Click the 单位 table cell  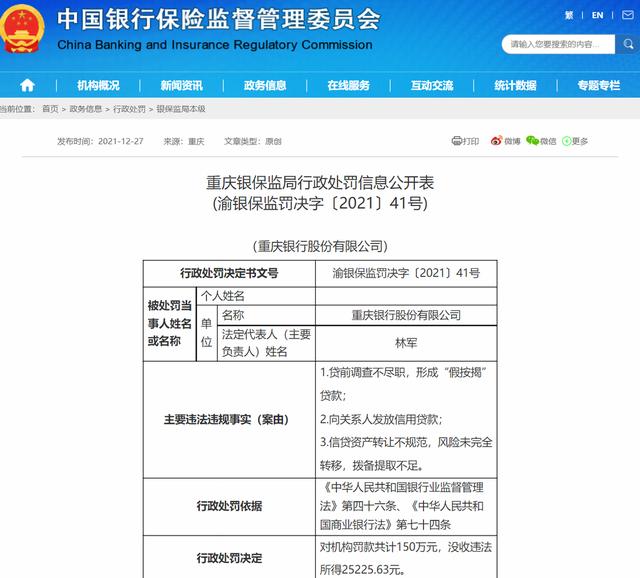pos(207,333)
